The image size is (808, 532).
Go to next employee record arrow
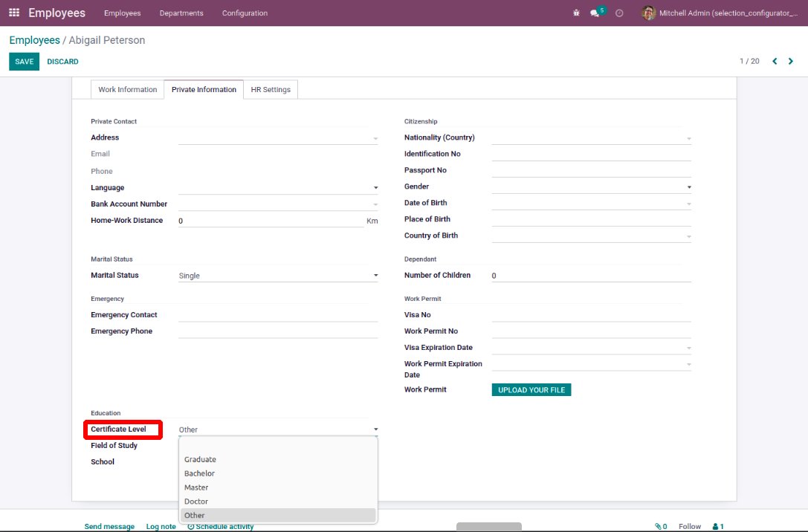pyautogui.click(x=790, y=61)
